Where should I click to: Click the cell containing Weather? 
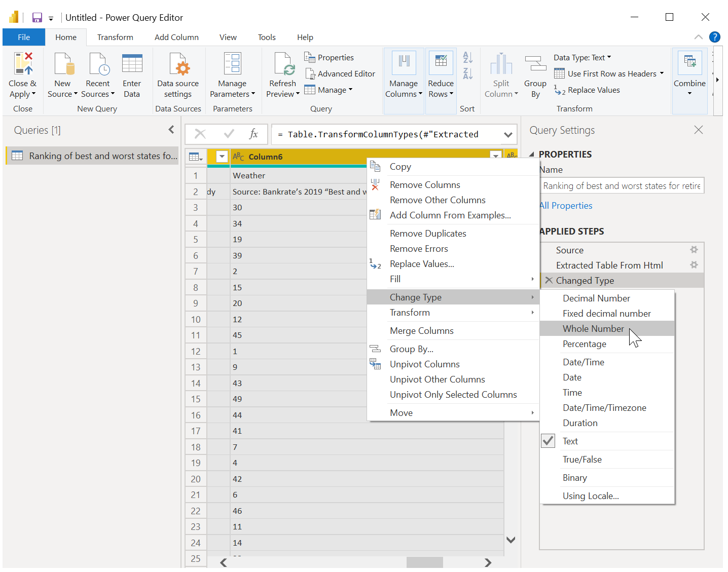coord(299,175)
